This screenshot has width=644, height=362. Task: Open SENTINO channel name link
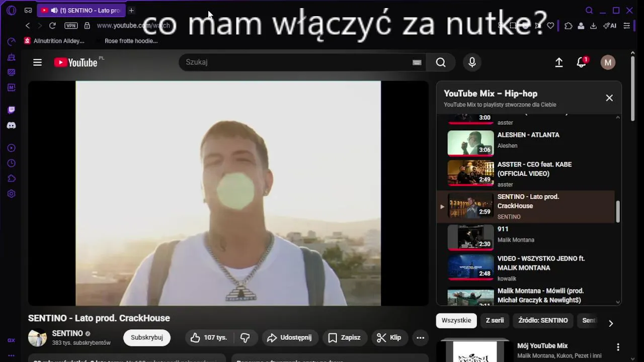pyautogui.click(x=67, y=333)
